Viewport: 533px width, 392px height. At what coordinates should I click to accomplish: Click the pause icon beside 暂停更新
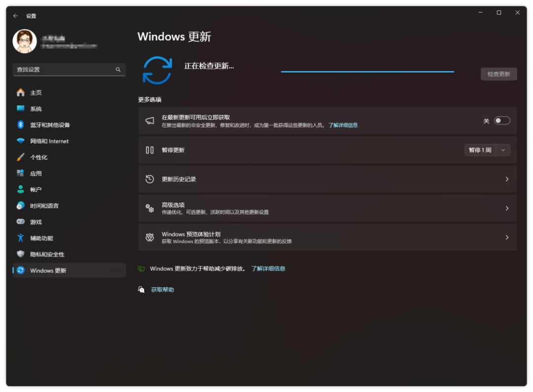[150, 150]
